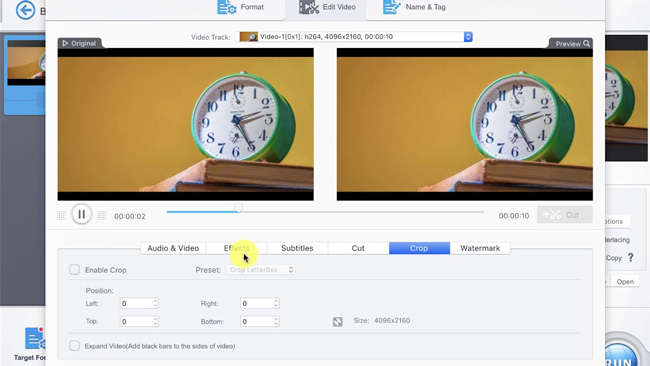Click the back arrow icon
The width and height of the screenshot is (650, 366).
25,10
